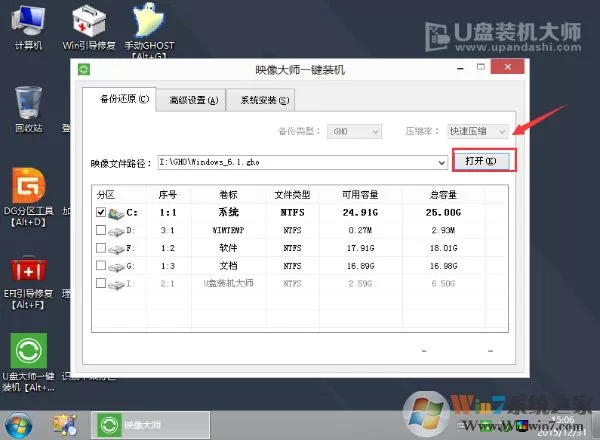Open the U盘大师一键装机 desktop icon
Viewport: 600px width, 440px height.
tap(28, 362)
